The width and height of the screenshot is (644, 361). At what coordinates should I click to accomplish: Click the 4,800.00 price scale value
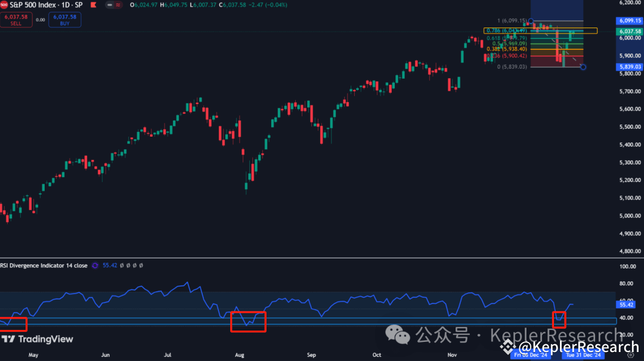coord(630,251)
